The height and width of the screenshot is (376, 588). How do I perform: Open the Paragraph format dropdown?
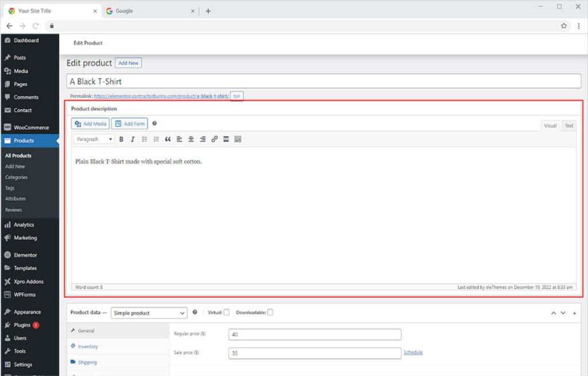point(93,139)
